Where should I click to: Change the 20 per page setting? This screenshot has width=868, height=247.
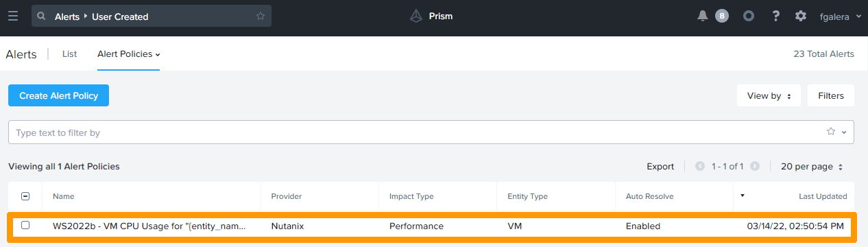(x=812, y=166)
